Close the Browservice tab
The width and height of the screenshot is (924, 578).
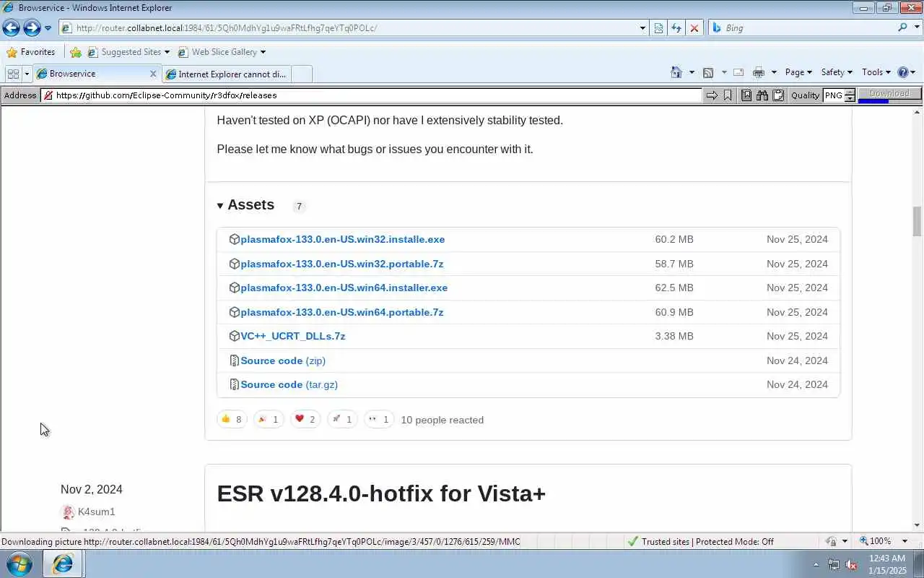coord(153,74)
